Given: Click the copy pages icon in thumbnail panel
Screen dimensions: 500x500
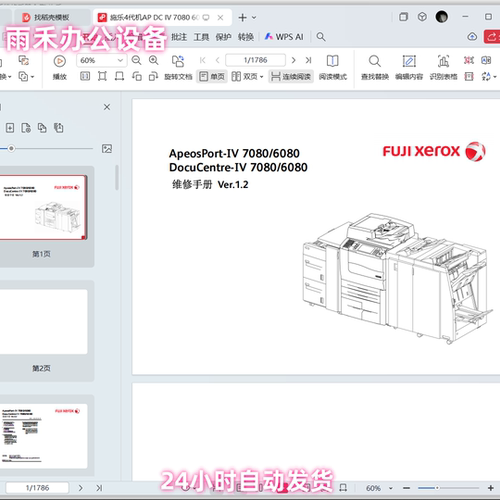Looking at the screenshot, I should point(42,128).
